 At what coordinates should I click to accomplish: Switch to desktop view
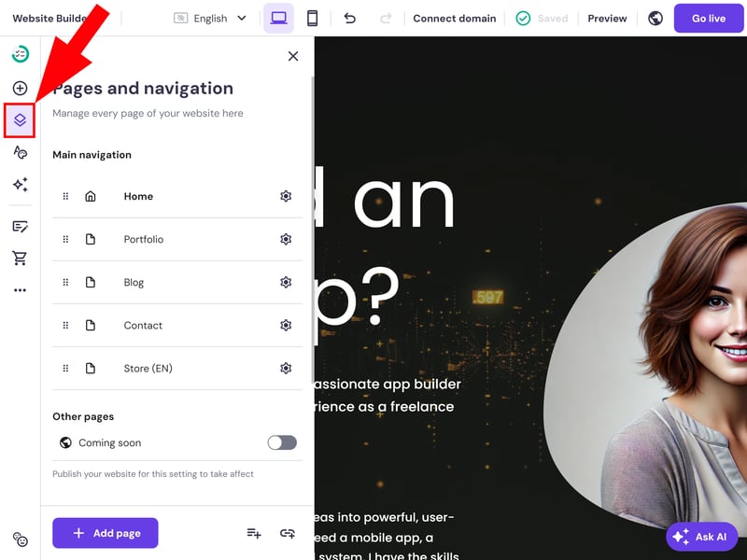point(278,19)
